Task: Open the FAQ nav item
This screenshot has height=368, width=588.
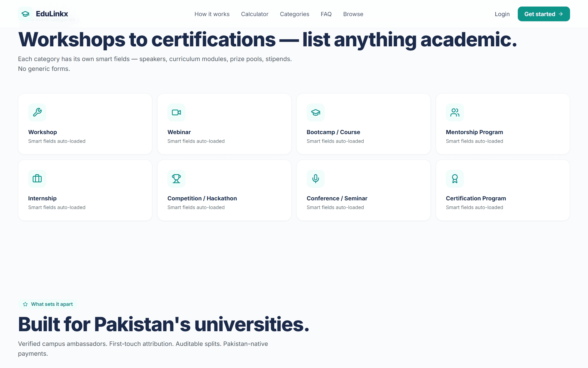Action: 326,14
